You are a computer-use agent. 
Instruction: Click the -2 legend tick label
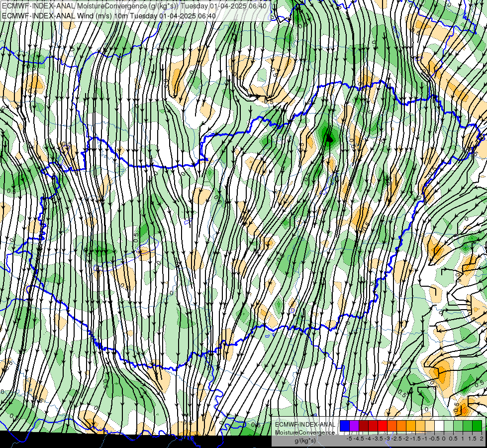point(406,439)
